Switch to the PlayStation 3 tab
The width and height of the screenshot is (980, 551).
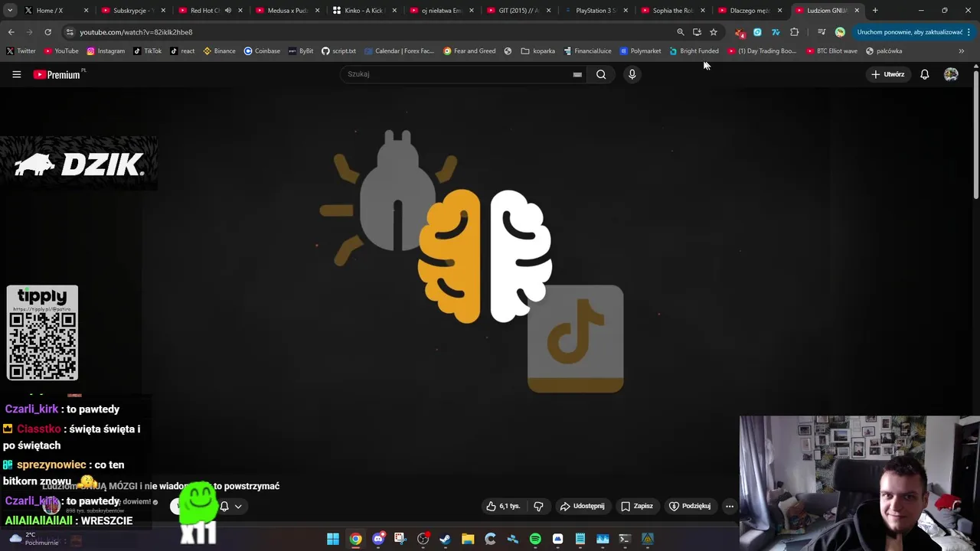coord(595,11)
